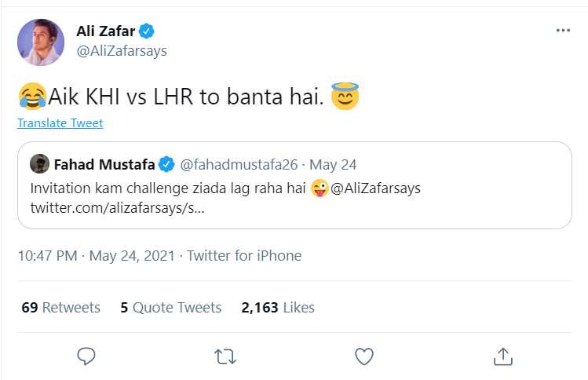This screenshot has height=380, width=588.
Task: Like the tweet with heart icon
Action: [363, 356]
